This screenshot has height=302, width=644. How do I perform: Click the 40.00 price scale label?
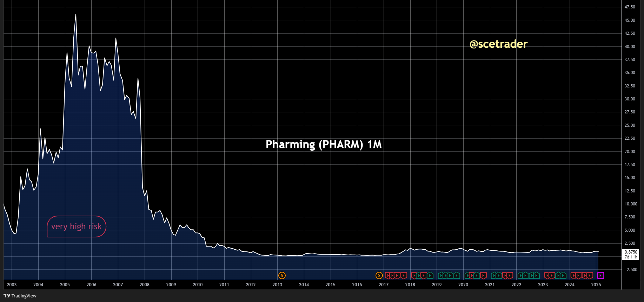(x=630, y=46)
